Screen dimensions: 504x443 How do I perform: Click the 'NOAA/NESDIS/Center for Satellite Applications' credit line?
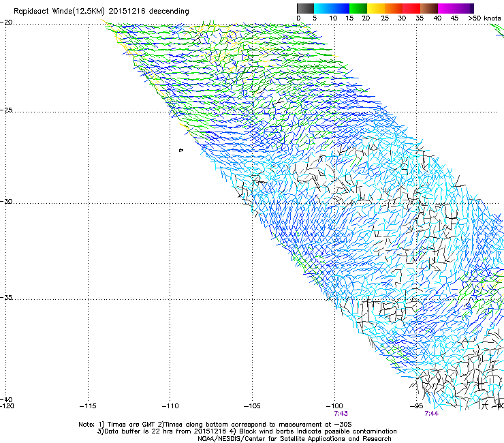tap(294, 439)
